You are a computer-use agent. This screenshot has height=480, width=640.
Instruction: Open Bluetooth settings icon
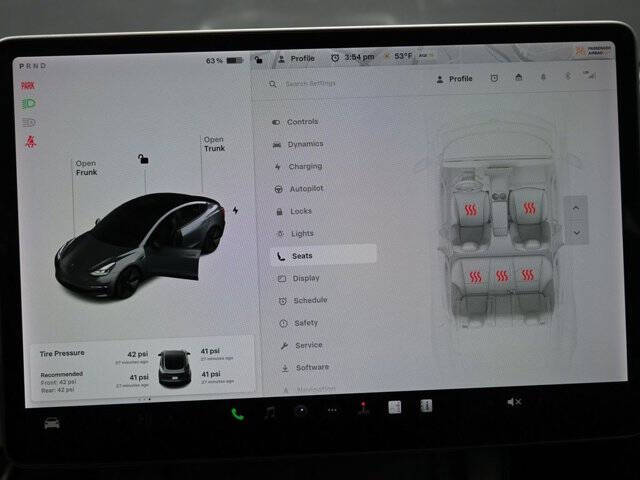pyautogui.click(x=567, y=76)
